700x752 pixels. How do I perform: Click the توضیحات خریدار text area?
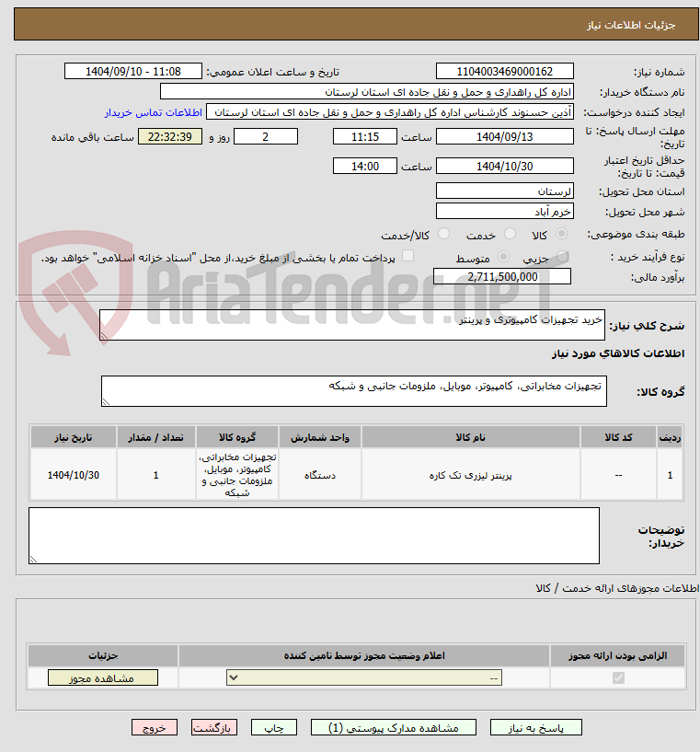(x=314, y=536)
